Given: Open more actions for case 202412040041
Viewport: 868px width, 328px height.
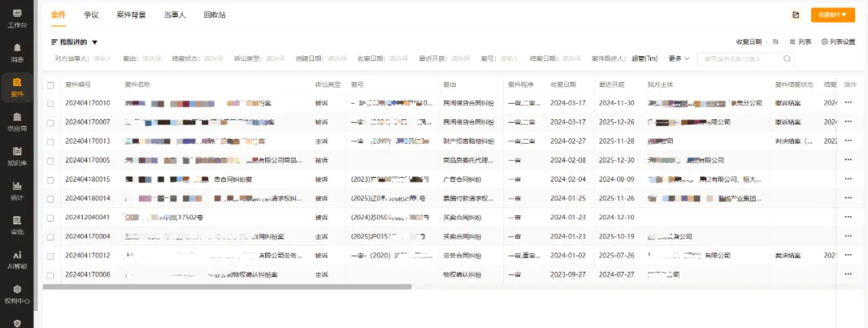Looking at the screenshot, I should [x=848, y=217].
